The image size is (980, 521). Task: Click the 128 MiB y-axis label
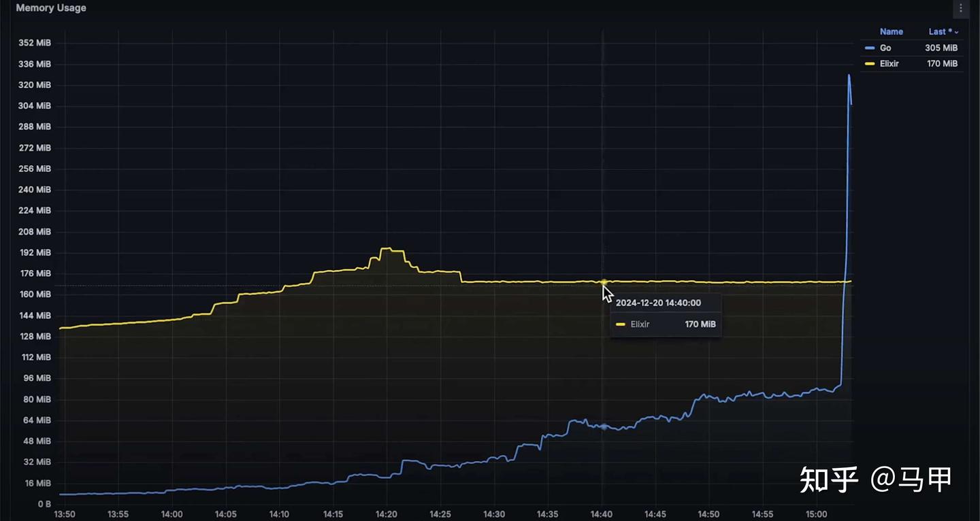point(35,337)
